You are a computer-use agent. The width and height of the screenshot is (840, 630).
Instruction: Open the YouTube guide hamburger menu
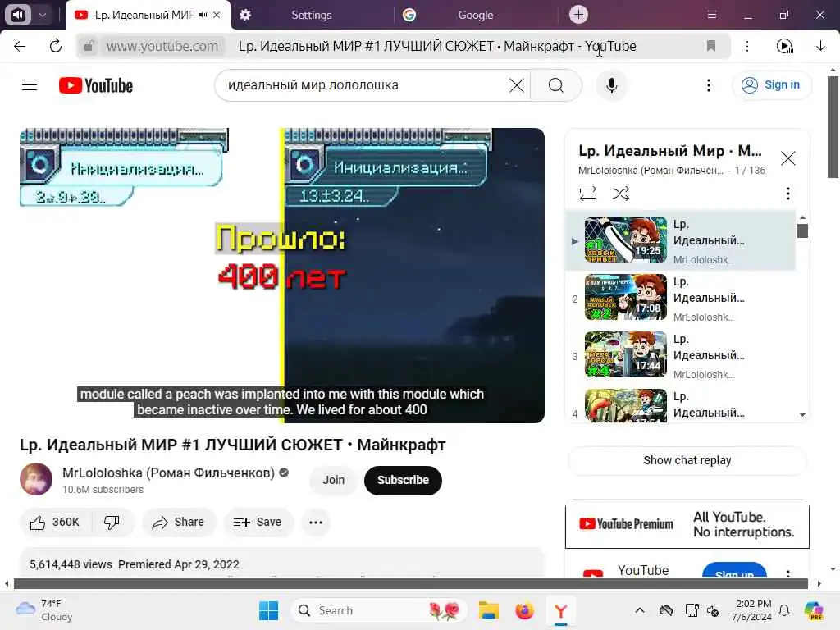pyautogui.click(x=30, y=85)
